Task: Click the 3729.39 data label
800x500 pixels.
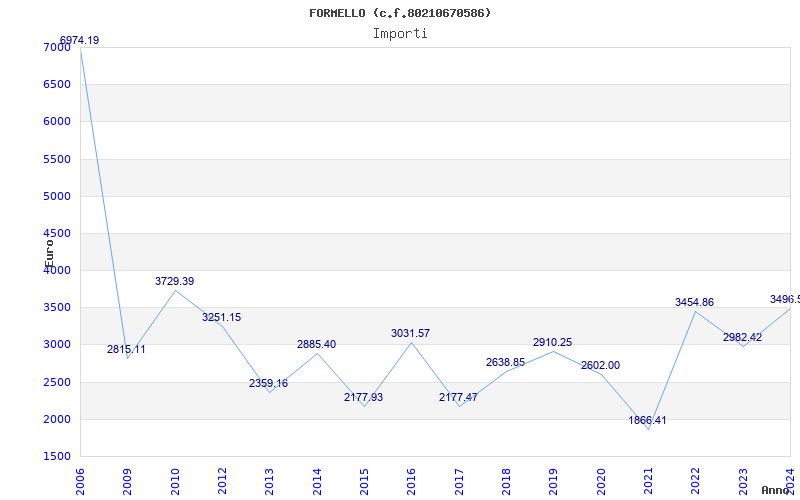Action: point(174,281)
